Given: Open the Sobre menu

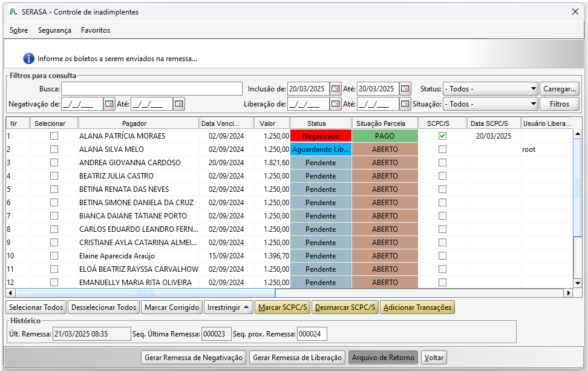Looking at the screenshot, I should (19, 30).
